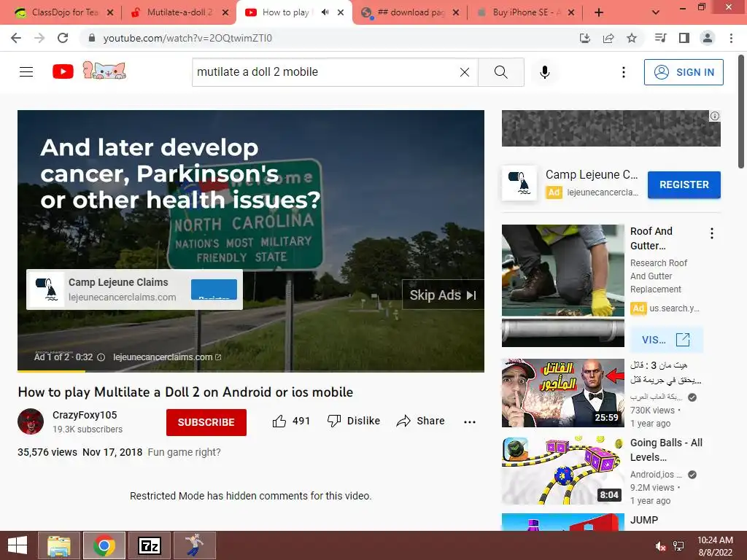
Task: Mute the playing YouTube tab via speaker icon
Action: (325, 12)
